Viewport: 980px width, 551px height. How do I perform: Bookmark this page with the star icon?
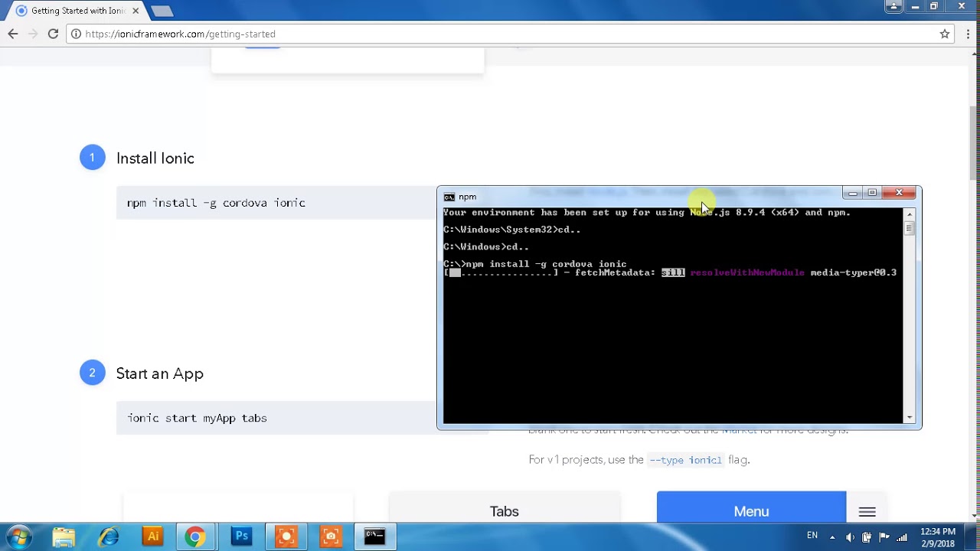tap(945, 34)
